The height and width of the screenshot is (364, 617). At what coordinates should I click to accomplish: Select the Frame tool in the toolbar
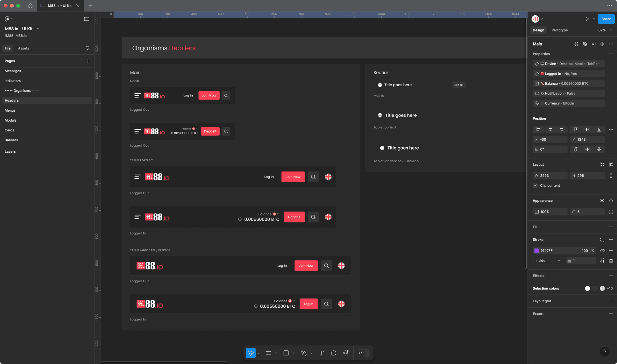[269, 353]
